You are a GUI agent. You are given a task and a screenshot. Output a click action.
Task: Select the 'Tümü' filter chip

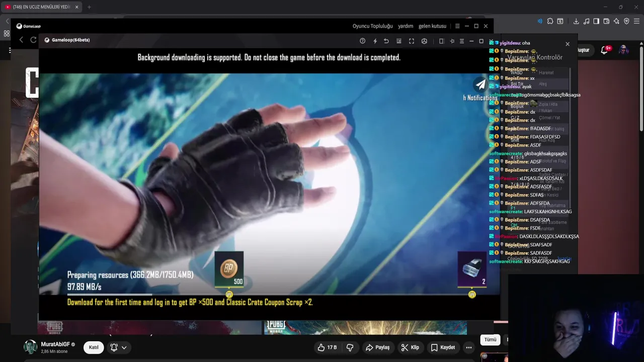490,340
